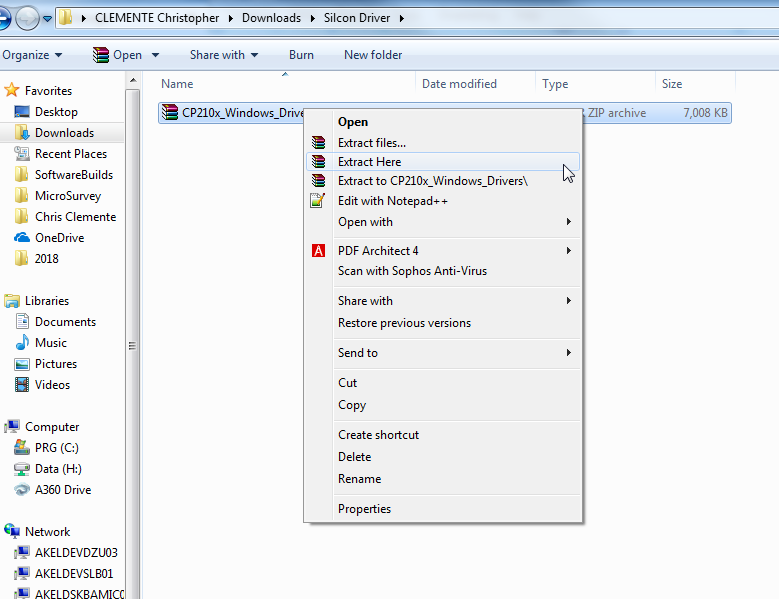Click the Favorites star icon
The height and width of the screenshot is (599, 779).
tap(12, 91)
